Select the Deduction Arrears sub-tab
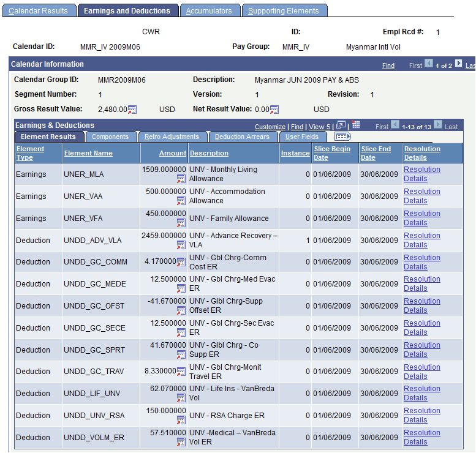Image resolution: width=476 pixels, height=453 pixels. tap(242, 137)
